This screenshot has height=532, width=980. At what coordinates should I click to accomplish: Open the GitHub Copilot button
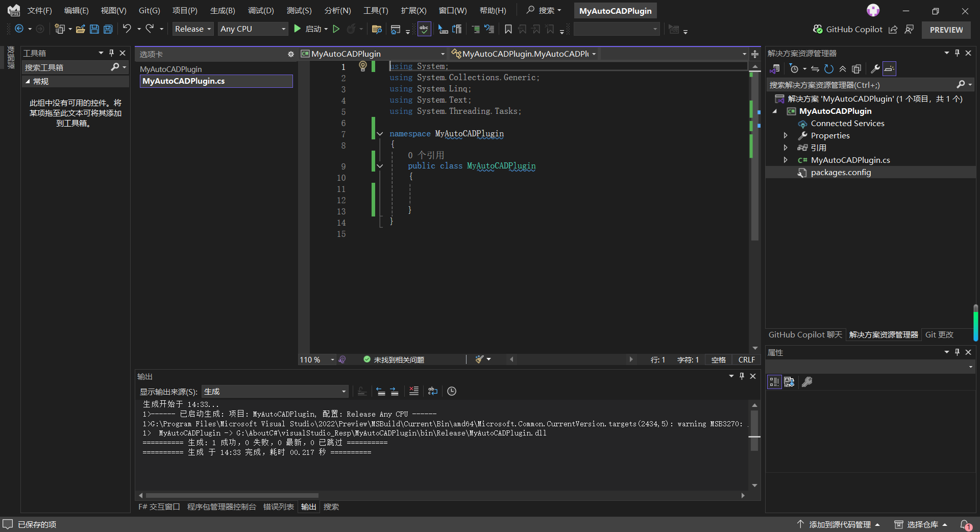(x=847, y=30)
